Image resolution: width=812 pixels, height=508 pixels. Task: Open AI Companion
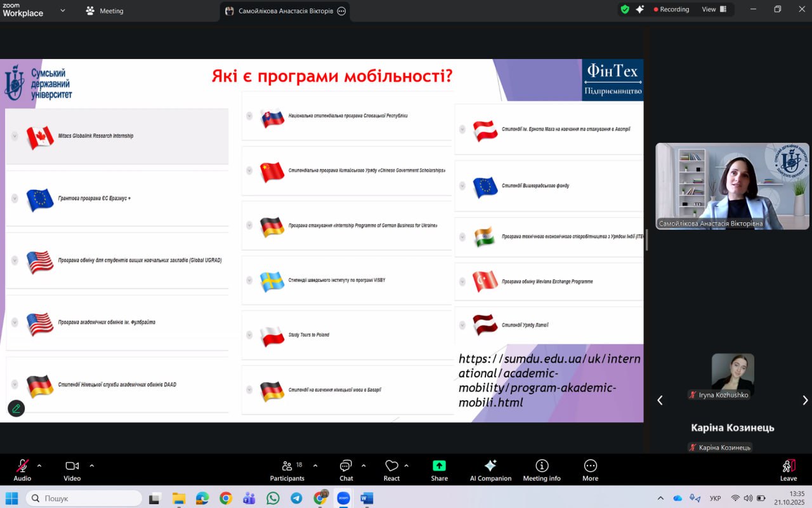(x=490, y=470)
